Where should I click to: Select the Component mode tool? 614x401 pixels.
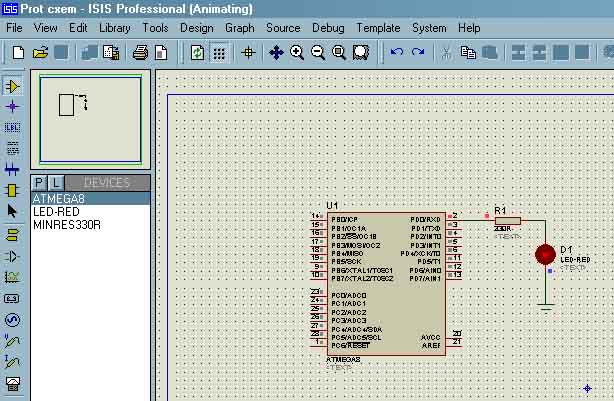point(12,87)
